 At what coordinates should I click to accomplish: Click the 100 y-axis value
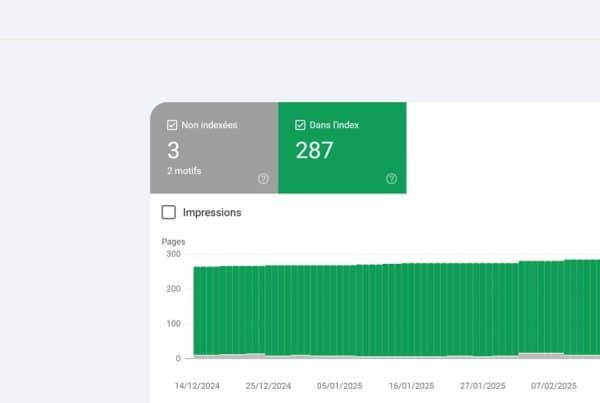173,323
